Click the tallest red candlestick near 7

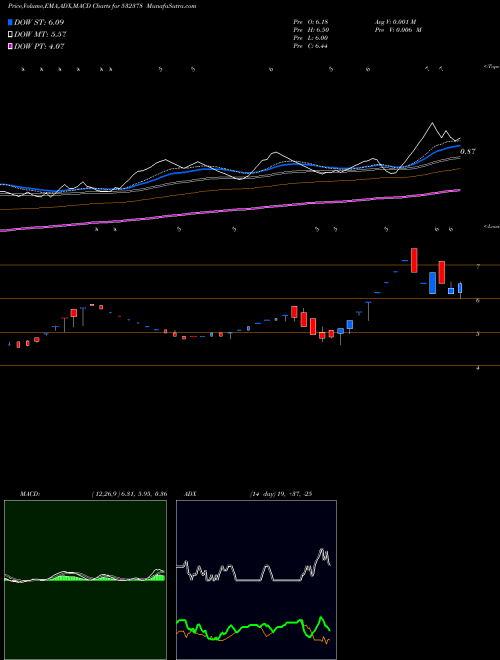(x=414, y=261)
